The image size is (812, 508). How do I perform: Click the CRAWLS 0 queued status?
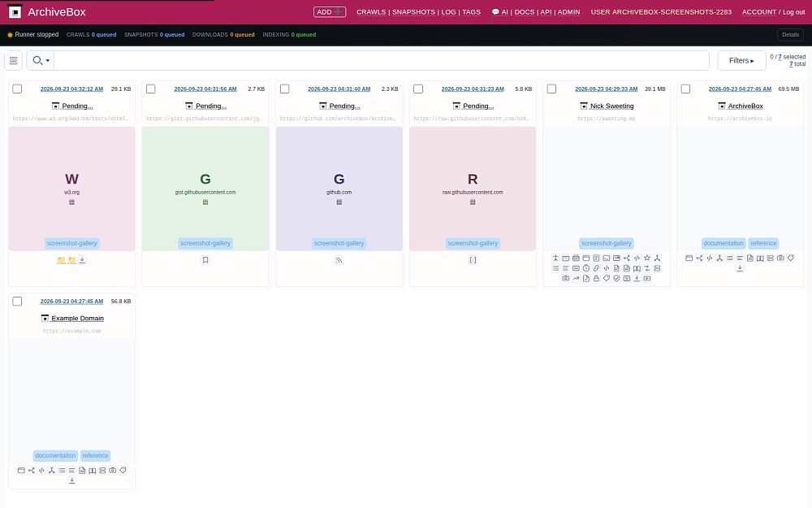pos(91,35)
